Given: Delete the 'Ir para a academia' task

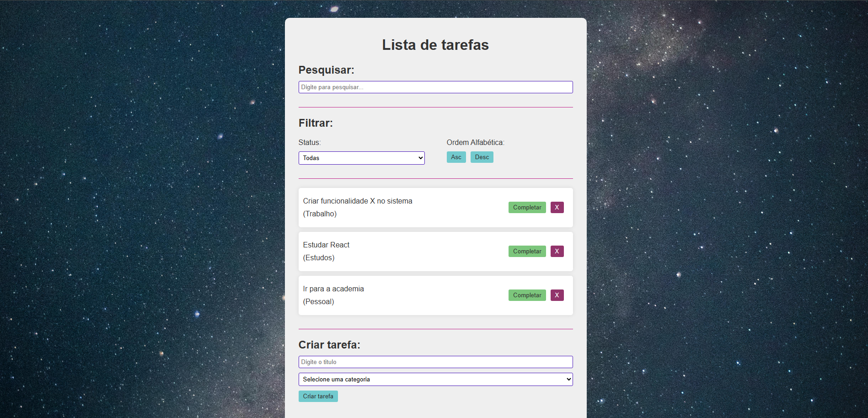Looking at the screenshot, I should 557,295.
